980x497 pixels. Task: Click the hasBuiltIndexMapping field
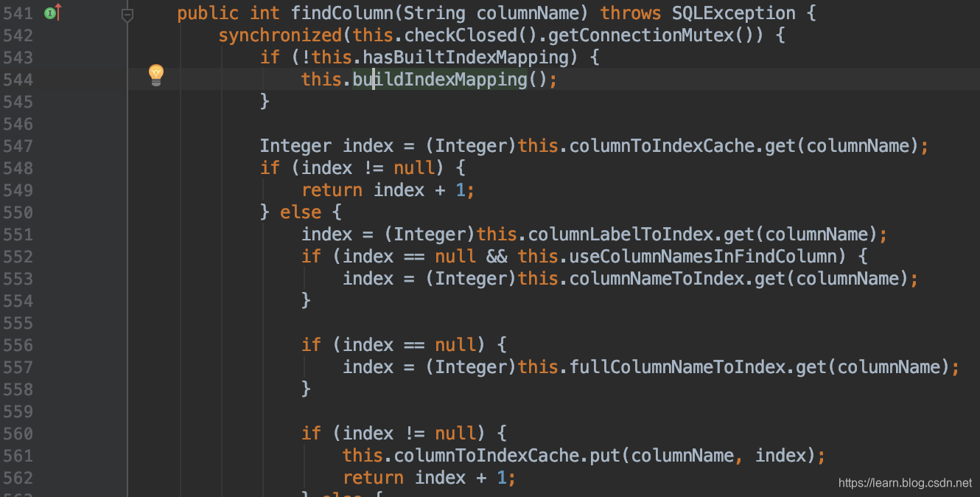point(466,58)
